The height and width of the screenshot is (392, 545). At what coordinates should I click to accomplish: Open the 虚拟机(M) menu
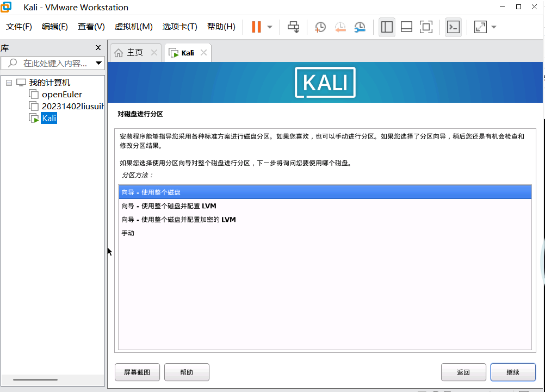pyautogui.click(x=133, y=27)
